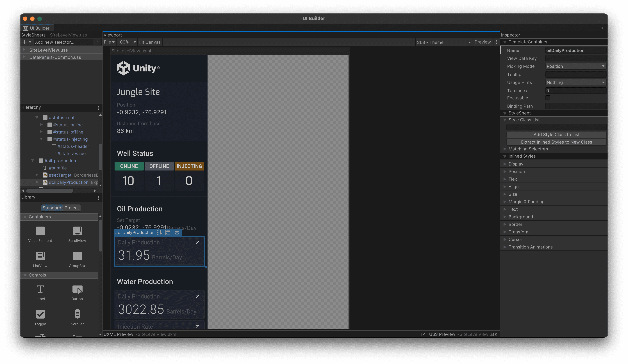Click Extract Inlined Styles to New Class

[556, 142]
